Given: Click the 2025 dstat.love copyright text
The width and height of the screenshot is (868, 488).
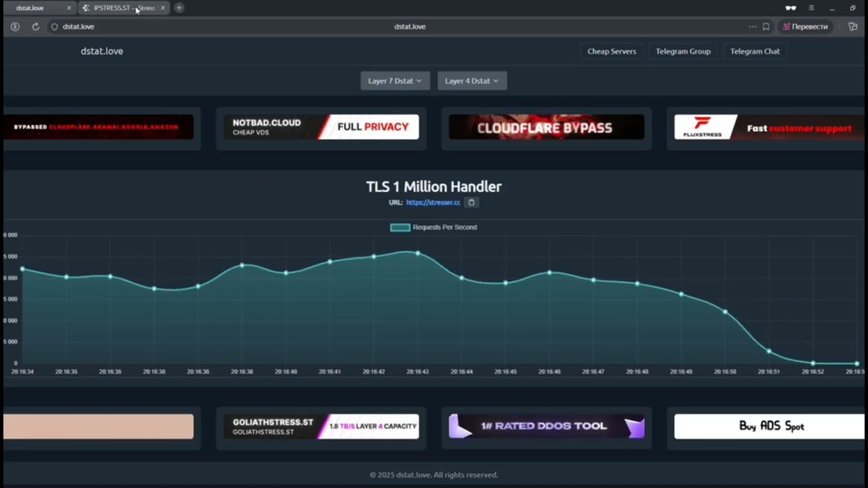Looking at the screenshot, I should pos(434,475).
